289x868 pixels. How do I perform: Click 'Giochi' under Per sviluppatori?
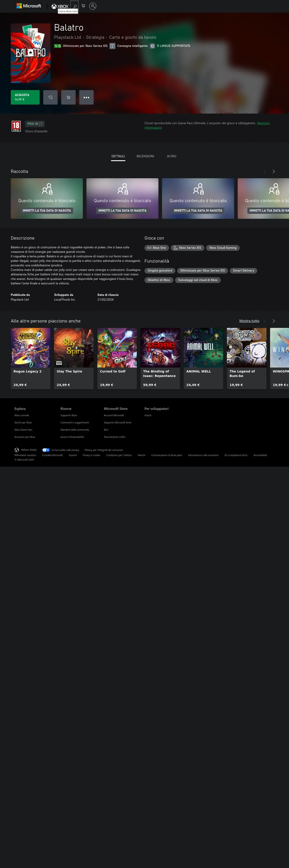(x=148, y=416)
